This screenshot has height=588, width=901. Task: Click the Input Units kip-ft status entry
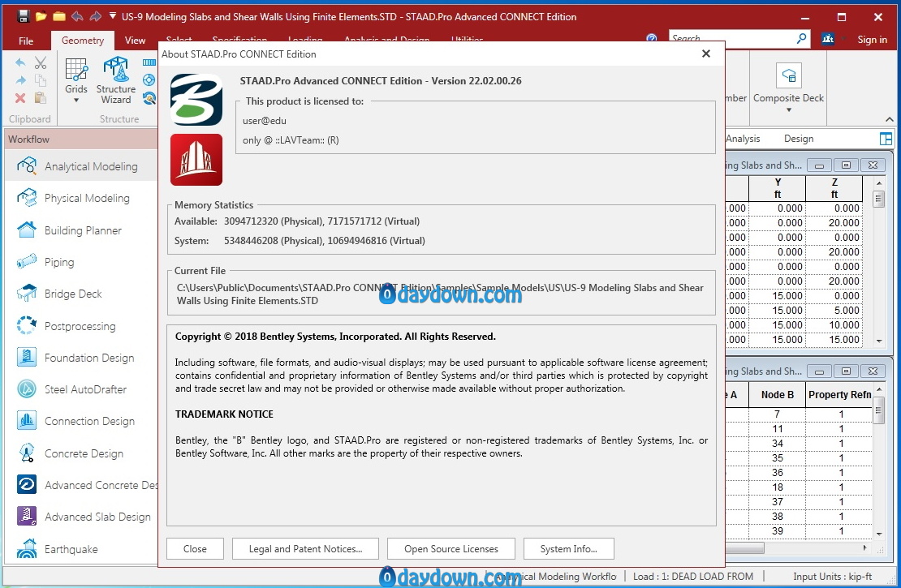[x=832, y=577]
